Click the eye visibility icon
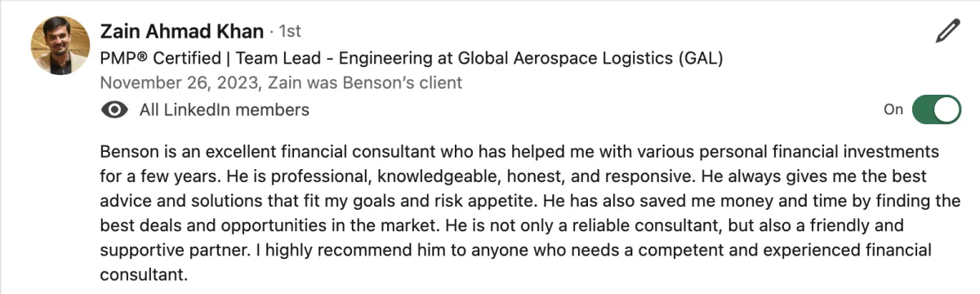The height and width of the screenshot is (294, 980). point(114,109)
